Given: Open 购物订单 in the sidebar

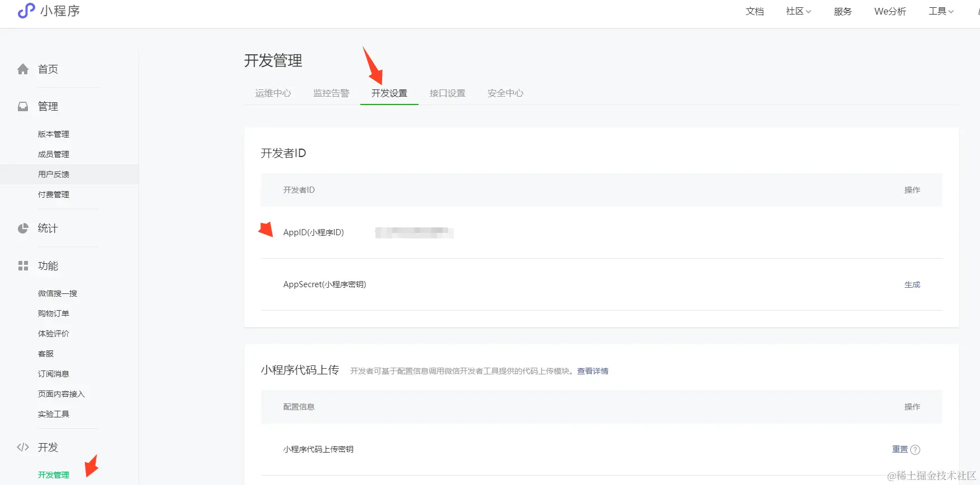Looking at the screenshot, I should (x=54, y=313).
